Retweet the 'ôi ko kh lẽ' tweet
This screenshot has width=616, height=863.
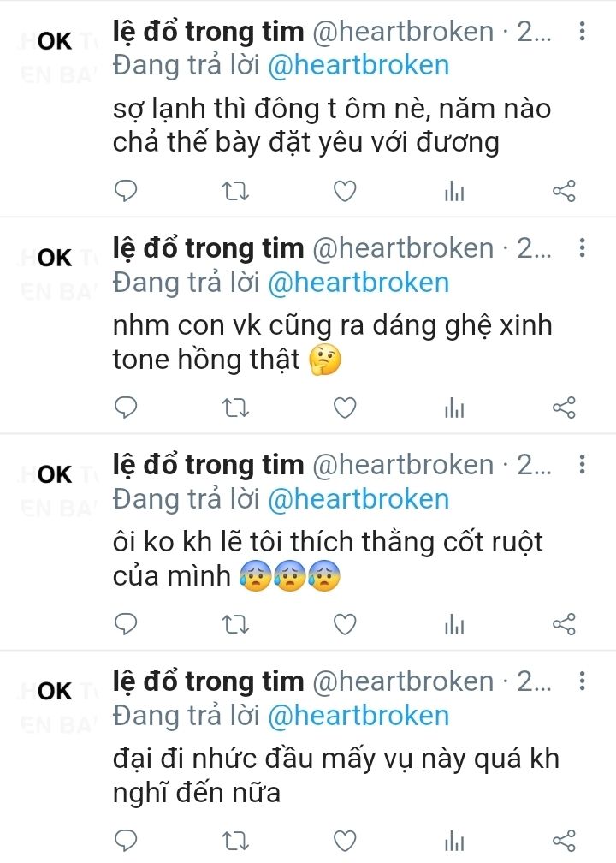(x=235, y=625)
